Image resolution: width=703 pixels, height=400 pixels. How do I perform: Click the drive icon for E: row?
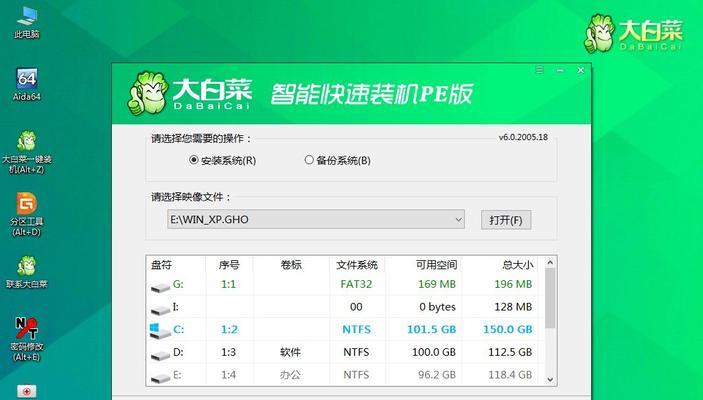pos(160,378)
